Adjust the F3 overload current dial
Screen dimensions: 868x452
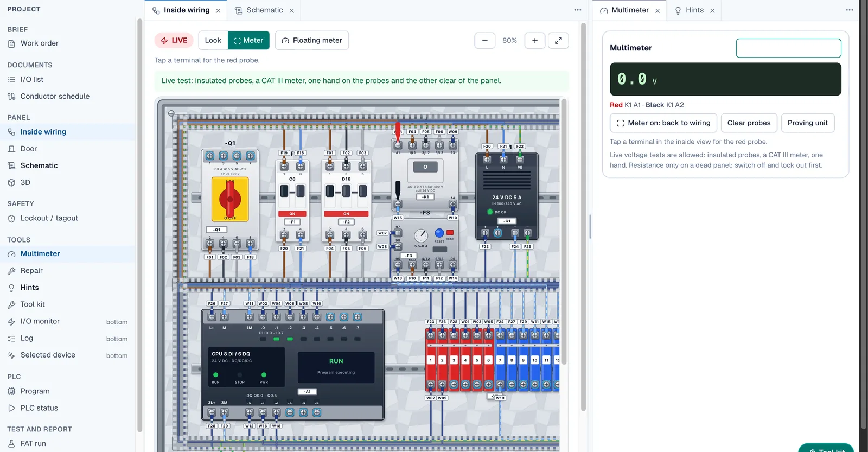pos(421,235)
